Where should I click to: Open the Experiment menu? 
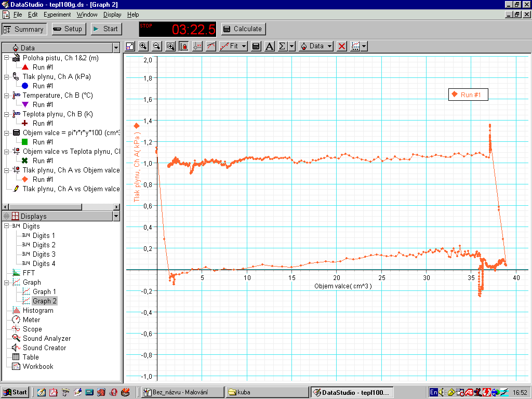pyautogui.click(x=57, y=15)
